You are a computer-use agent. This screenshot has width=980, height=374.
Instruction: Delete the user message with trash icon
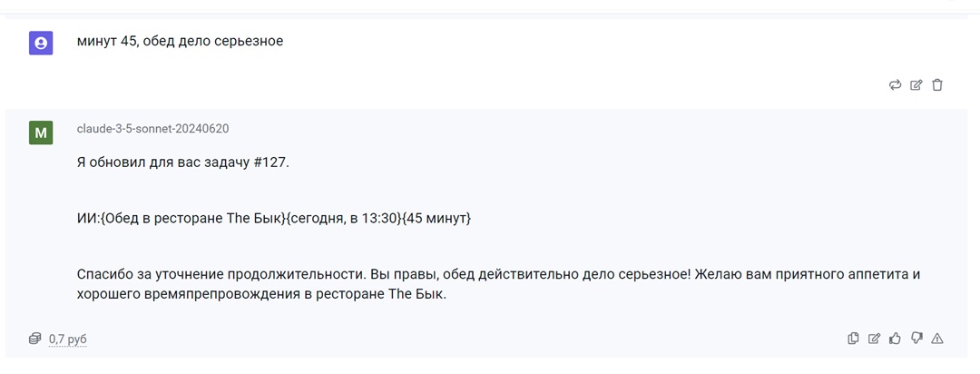click(x=936, y=85)
